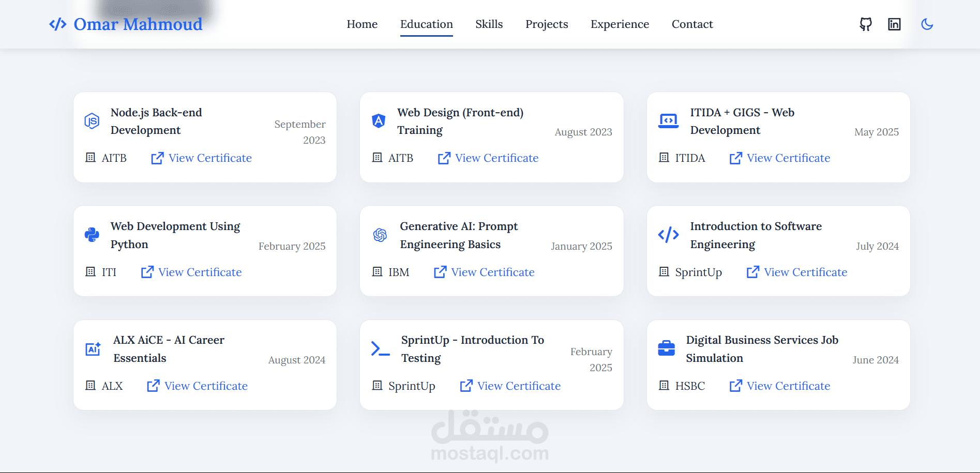
Task: Click the terminal prompt icon on Testing card
Action: 381,349
